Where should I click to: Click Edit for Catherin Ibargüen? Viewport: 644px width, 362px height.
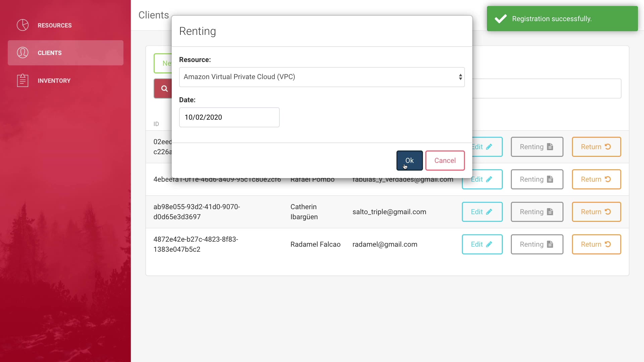[x=482, y=212]
